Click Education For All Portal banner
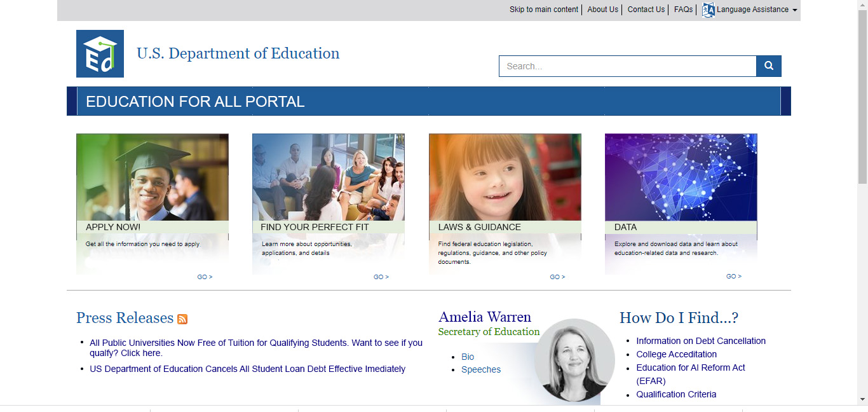The width and height of the screenshot is (868, 412). click(x=429, y=101)
